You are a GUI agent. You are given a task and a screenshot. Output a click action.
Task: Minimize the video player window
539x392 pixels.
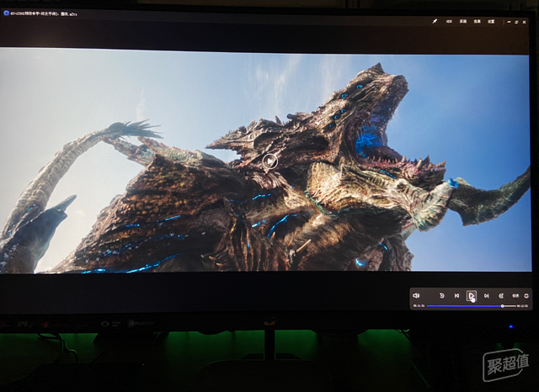[x=509, y=22]
